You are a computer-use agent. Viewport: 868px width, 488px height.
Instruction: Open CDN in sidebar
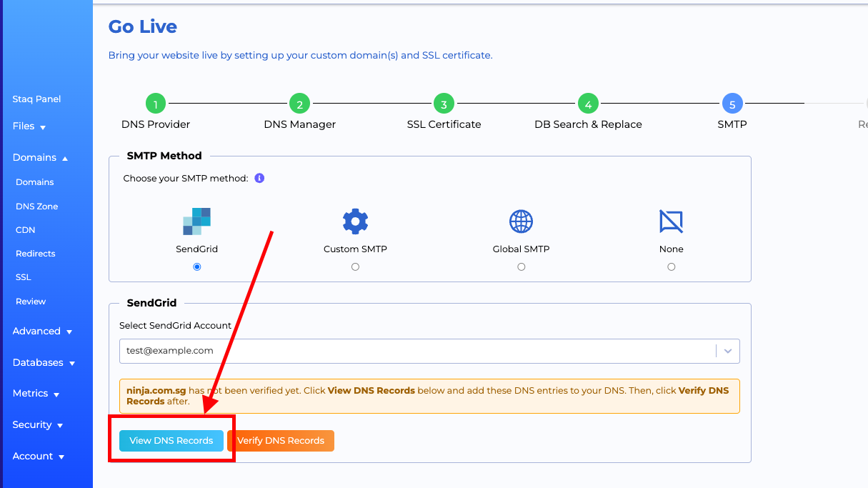[x=25, y=230]
